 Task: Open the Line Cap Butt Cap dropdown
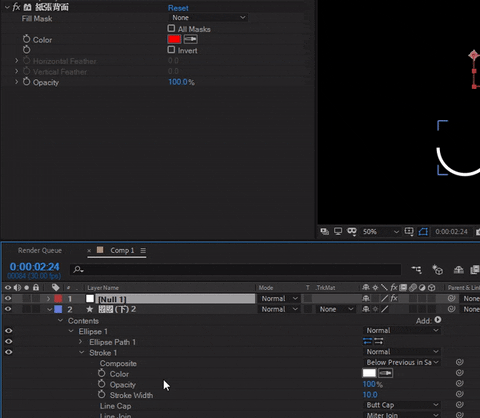coord(402,405)
